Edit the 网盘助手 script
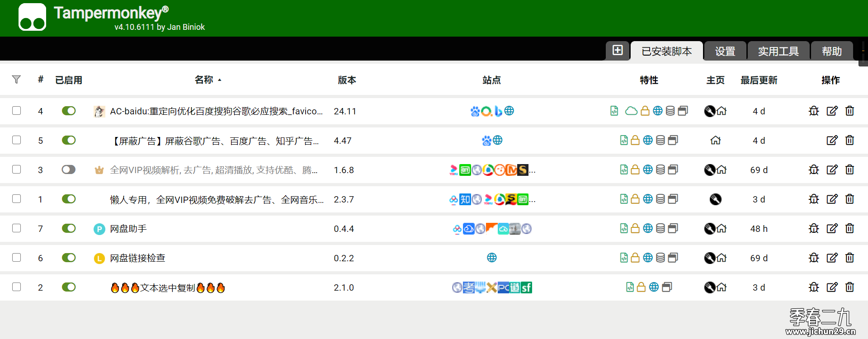 tap(832, 228)
